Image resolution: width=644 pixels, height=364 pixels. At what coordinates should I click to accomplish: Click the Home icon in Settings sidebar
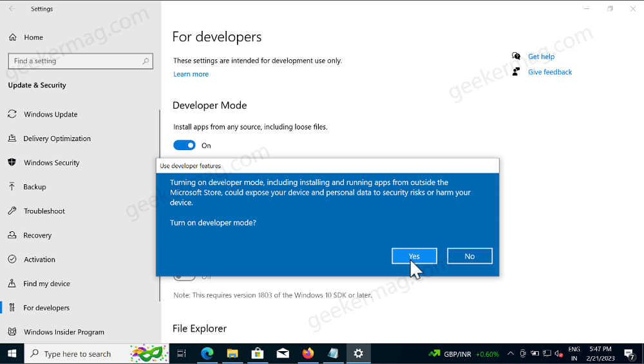click(13, 37)
